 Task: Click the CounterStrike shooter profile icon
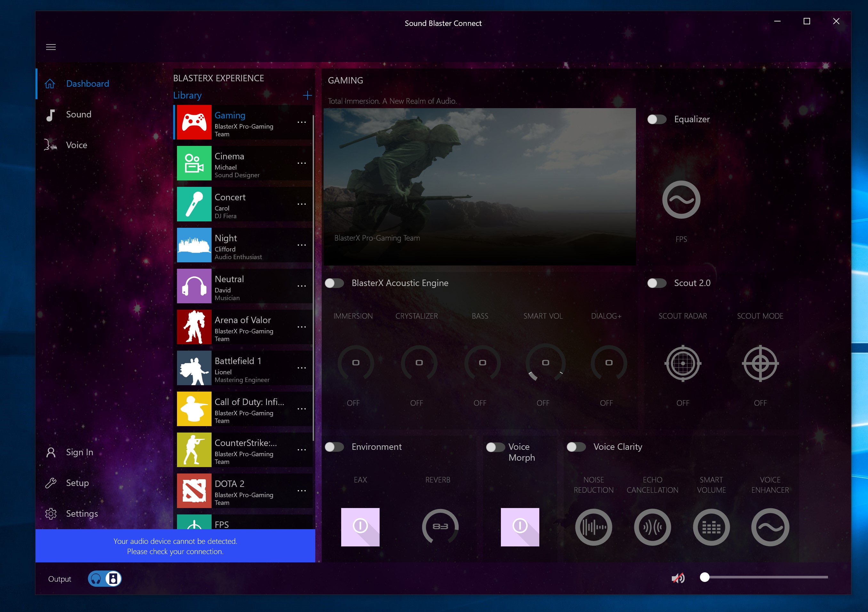coord(194,449)
